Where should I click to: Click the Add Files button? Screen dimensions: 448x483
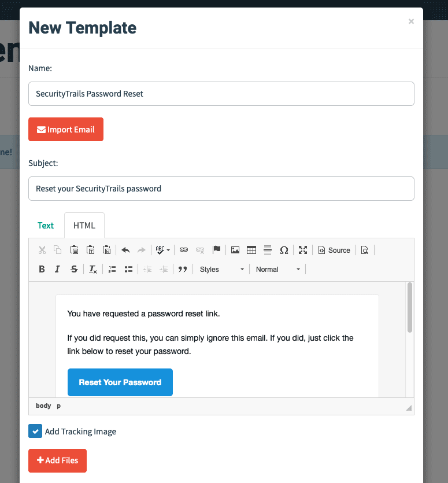click(58, 460)
